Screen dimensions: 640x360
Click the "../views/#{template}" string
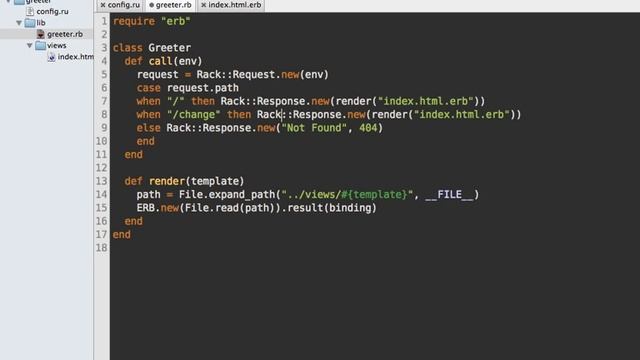click(x=347, y=195)
